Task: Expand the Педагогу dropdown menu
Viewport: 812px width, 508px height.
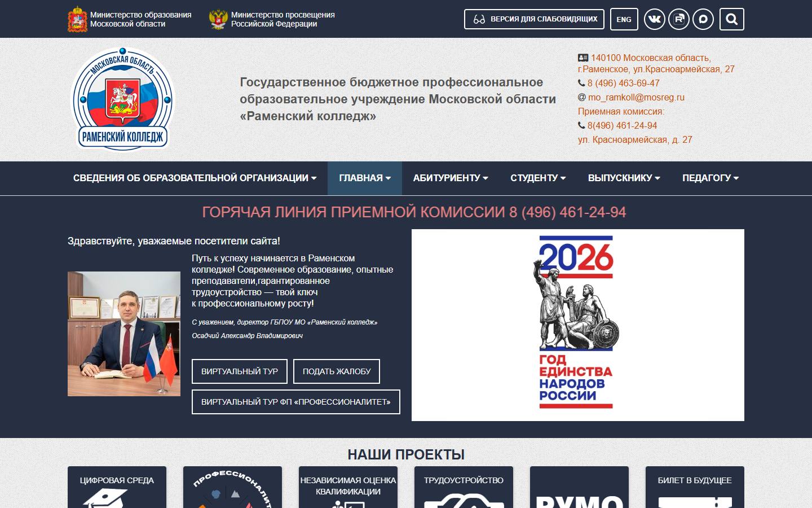Action: click(x=710, y=178)
